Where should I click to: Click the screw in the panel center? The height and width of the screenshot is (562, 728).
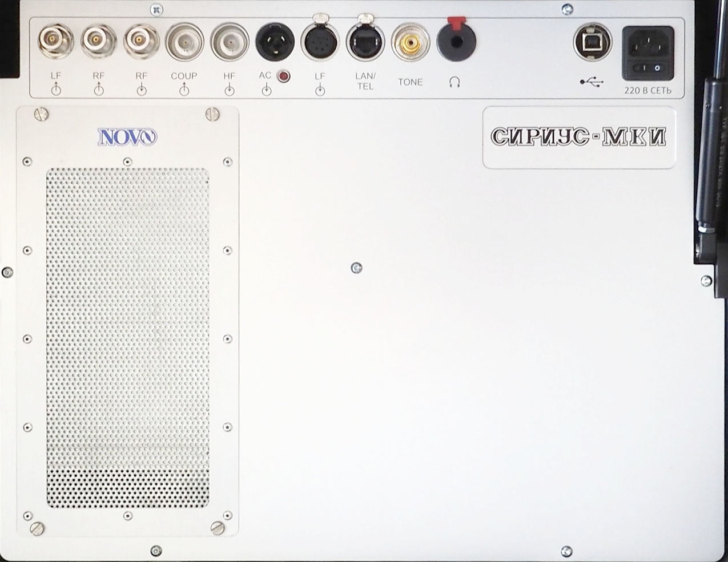357,267
